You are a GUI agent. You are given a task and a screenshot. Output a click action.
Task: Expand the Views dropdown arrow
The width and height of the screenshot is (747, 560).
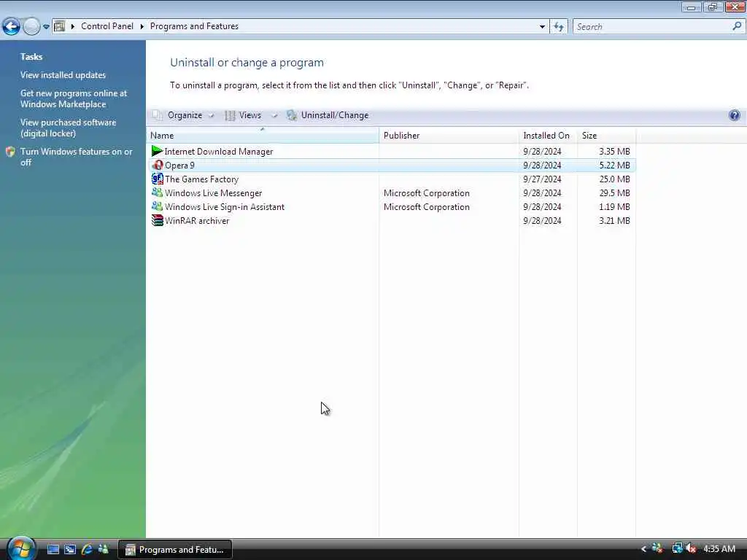pyautogui.click(x=274, y=115)
